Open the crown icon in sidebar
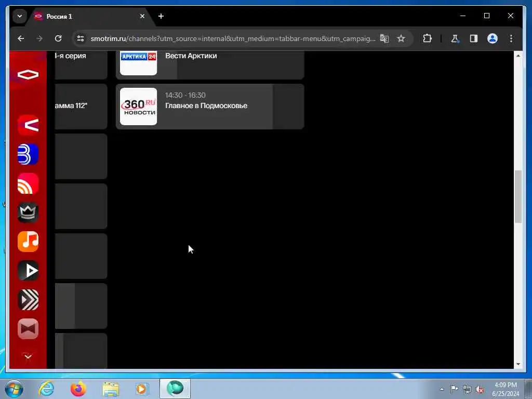 pyautogui.click(x=28, y=212)
